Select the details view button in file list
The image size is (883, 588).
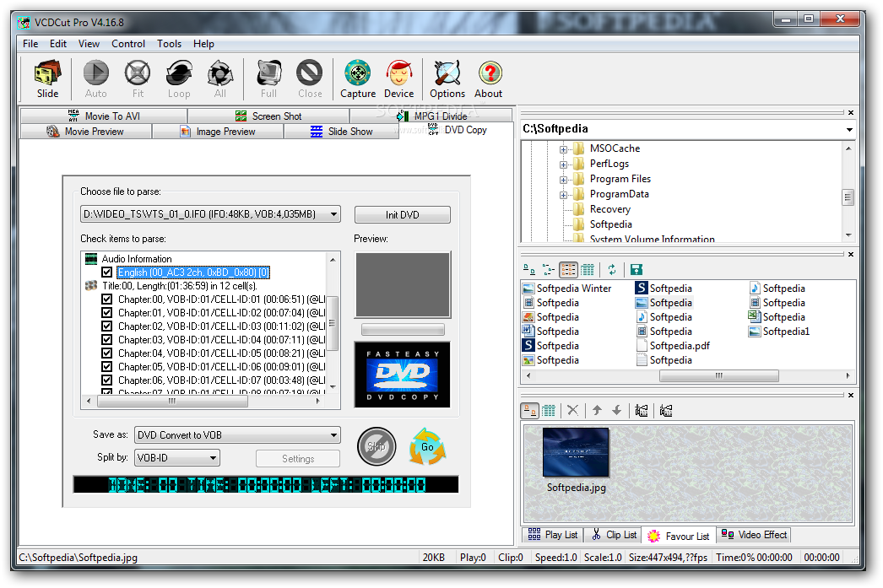point(588,269)
